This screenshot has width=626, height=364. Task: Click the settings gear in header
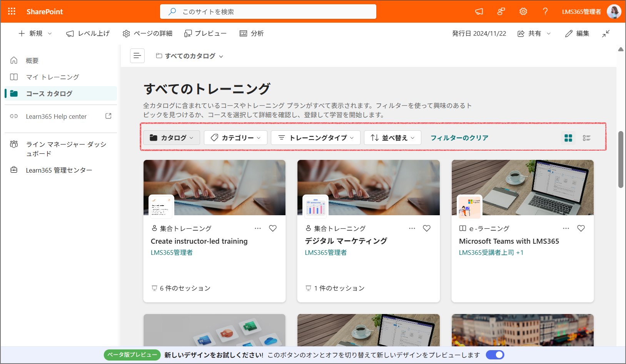click(523, 12)
